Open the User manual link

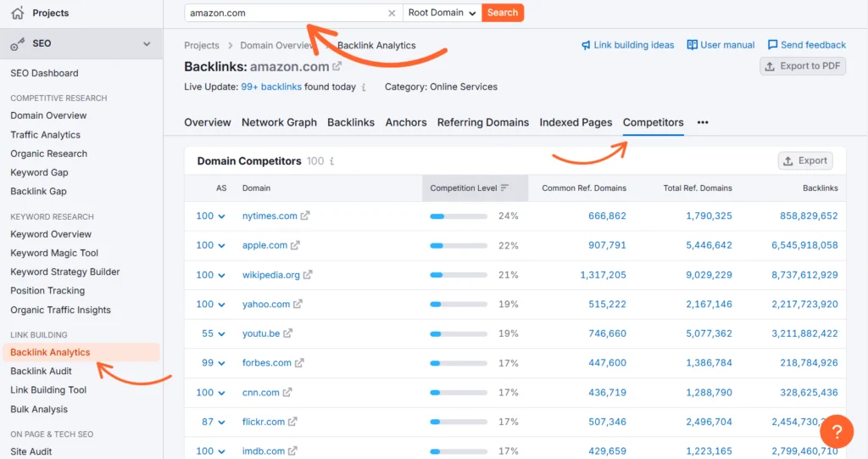click(721, 45)
